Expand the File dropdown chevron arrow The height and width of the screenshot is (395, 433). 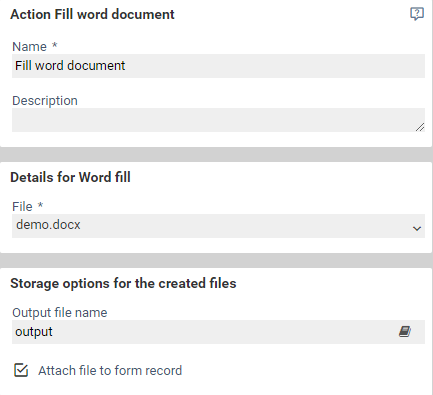point(417,228)
